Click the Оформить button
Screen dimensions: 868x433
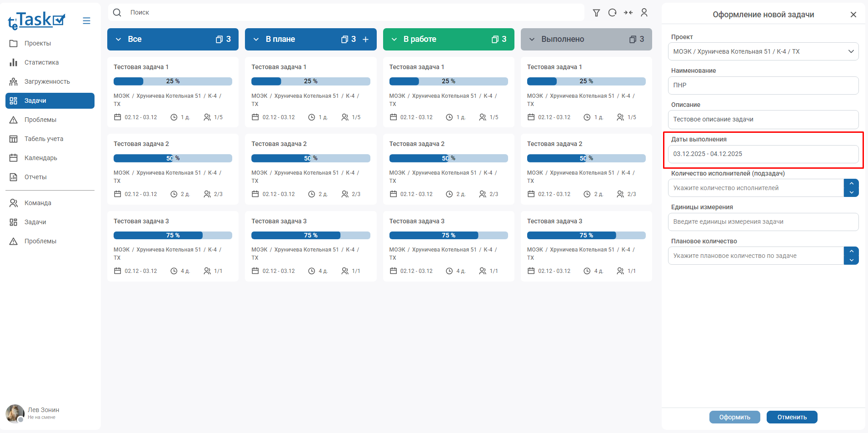[x=734, y=417]
